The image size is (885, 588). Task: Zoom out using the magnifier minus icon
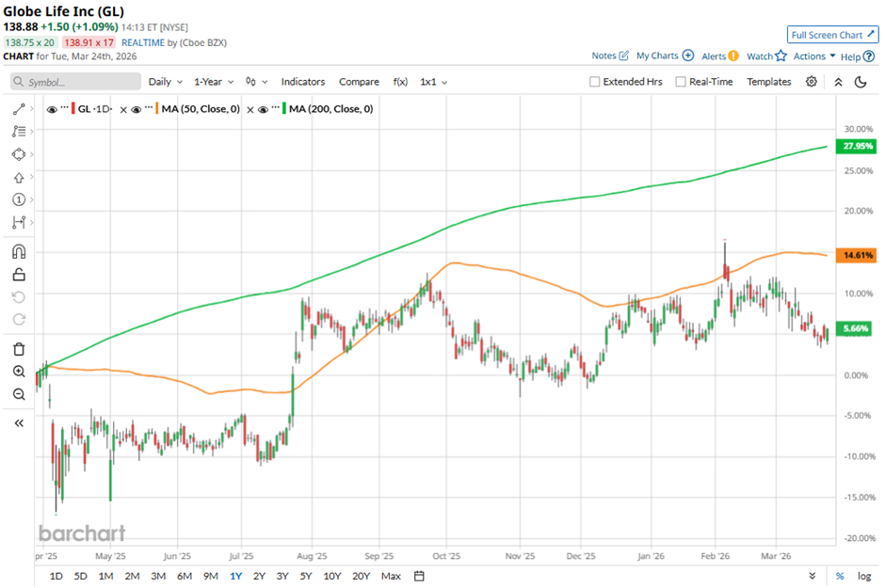pos(18,394)
